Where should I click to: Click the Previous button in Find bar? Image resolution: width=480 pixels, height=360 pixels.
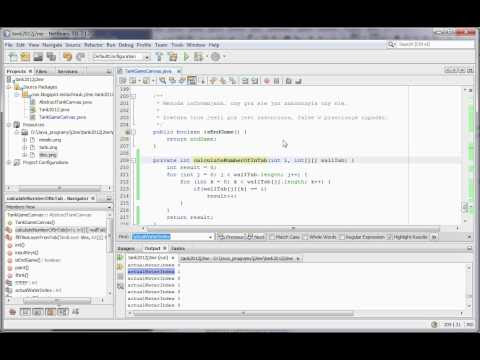[x=231, y=237]
